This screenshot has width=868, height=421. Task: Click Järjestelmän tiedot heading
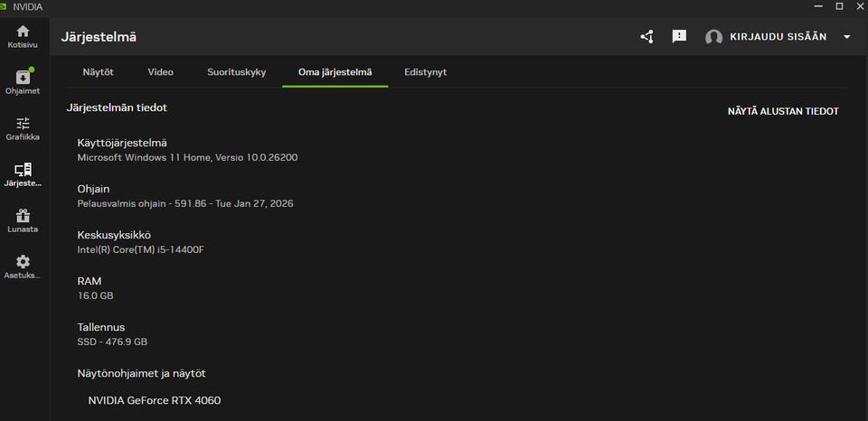tap(117, 108)
